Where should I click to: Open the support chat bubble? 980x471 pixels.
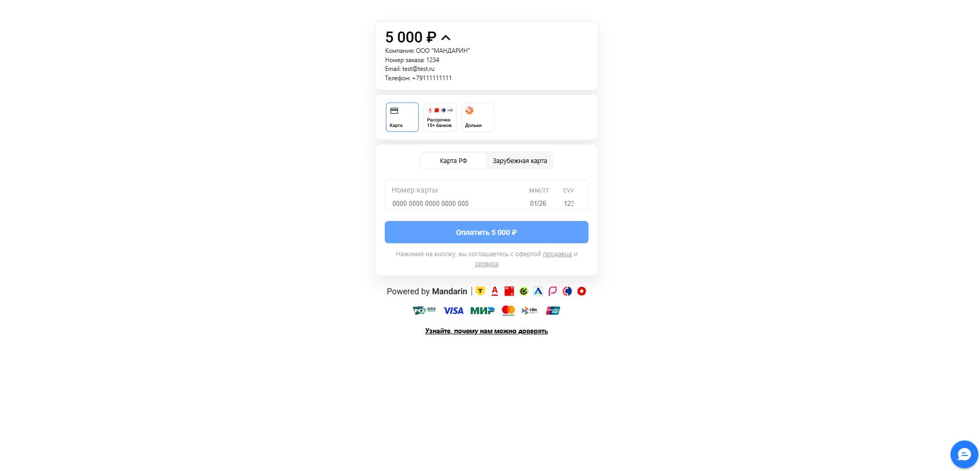pos(964,454)
